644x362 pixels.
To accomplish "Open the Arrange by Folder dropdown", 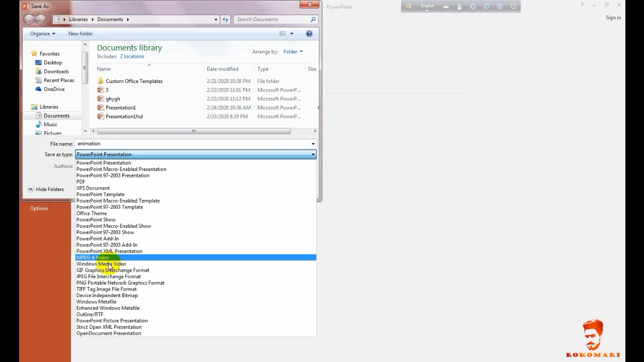I will [293, 51].
